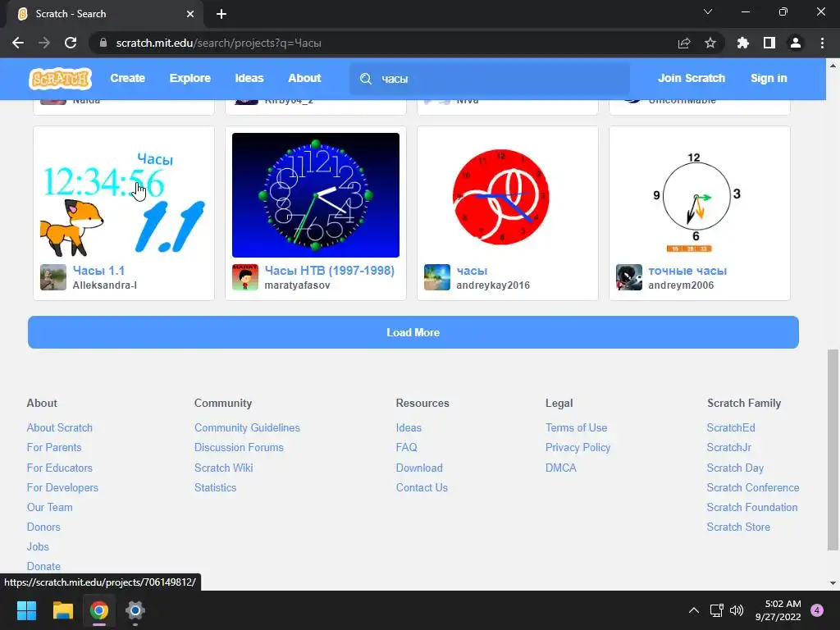Screen dimensions: 840x630
Task: Click the search field containing часы
Action: 490,79
